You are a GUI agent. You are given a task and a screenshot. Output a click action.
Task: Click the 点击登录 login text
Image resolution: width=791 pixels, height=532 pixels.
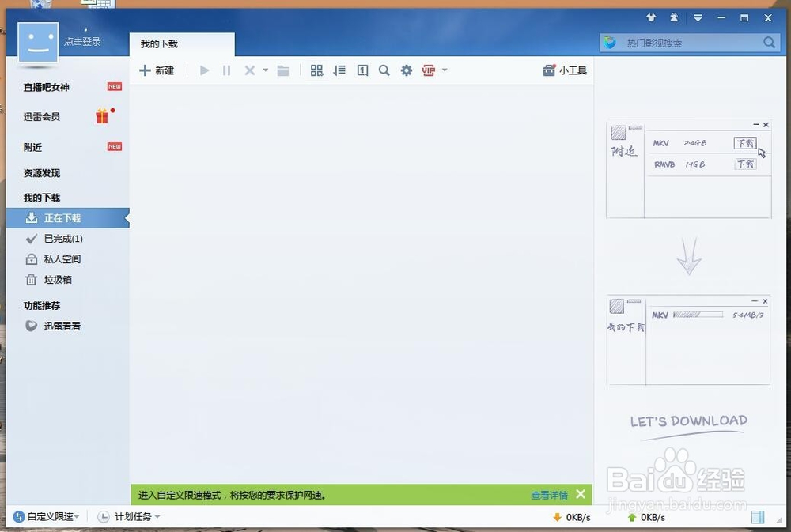[82, 42]
